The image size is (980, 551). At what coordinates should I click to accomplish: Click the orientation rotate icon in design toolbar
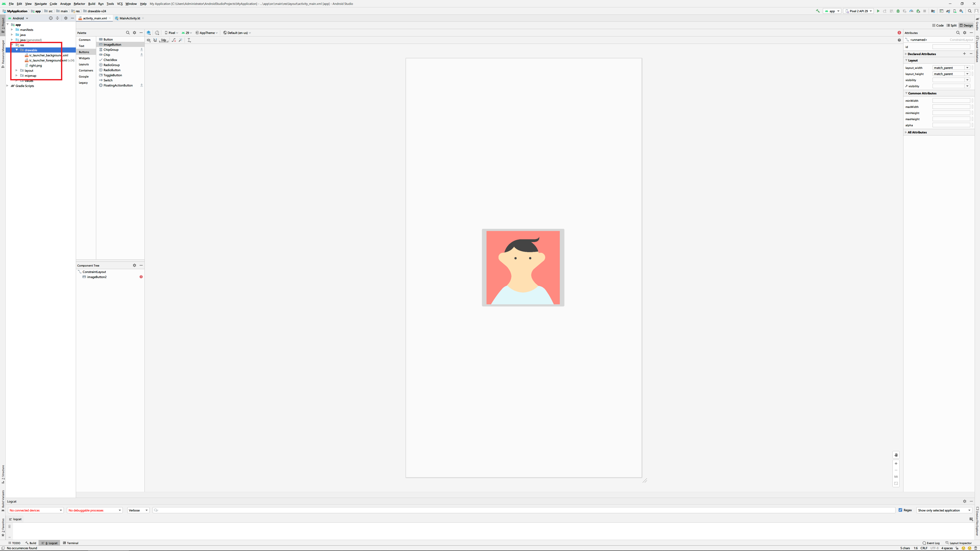click(157, 33)
